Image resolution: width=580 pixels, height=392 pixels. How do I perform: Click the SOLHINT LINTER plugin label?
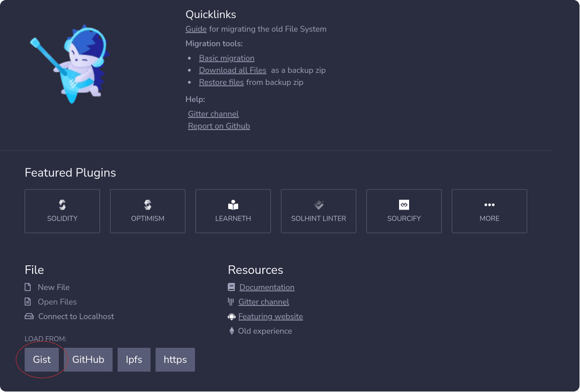point(319,219)
